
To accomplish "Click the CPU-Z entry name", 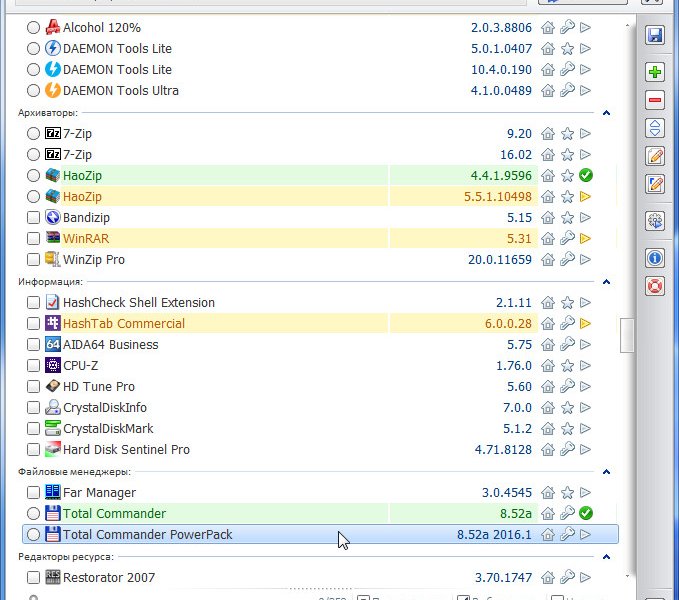I will 81,366.
